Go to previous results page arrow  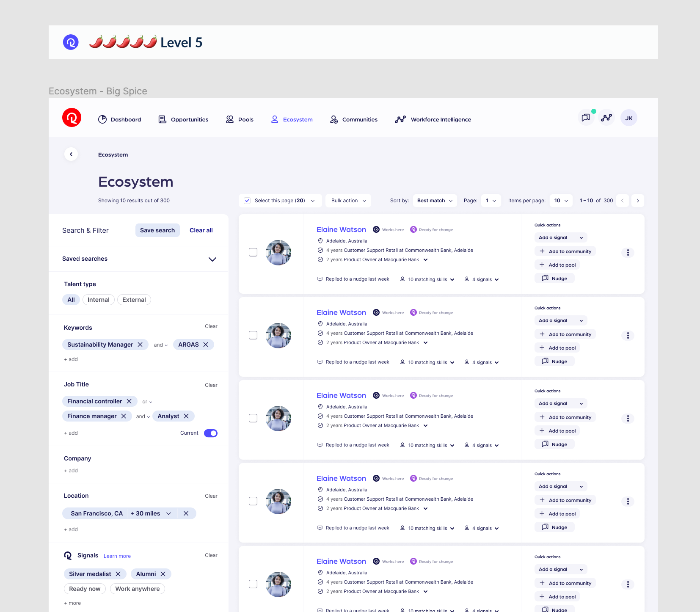pyautogui.click(x=622, y=201)
